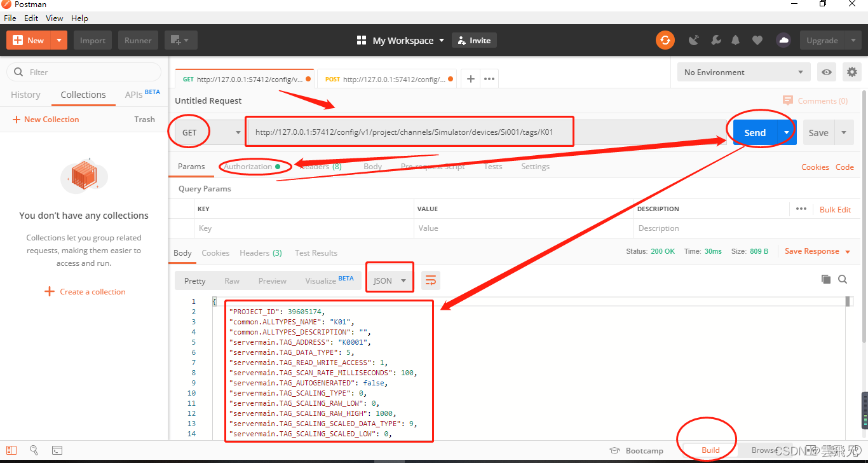Open the account avatar icon
Viewport: 868px width, 463px height.
coord(783,40)
